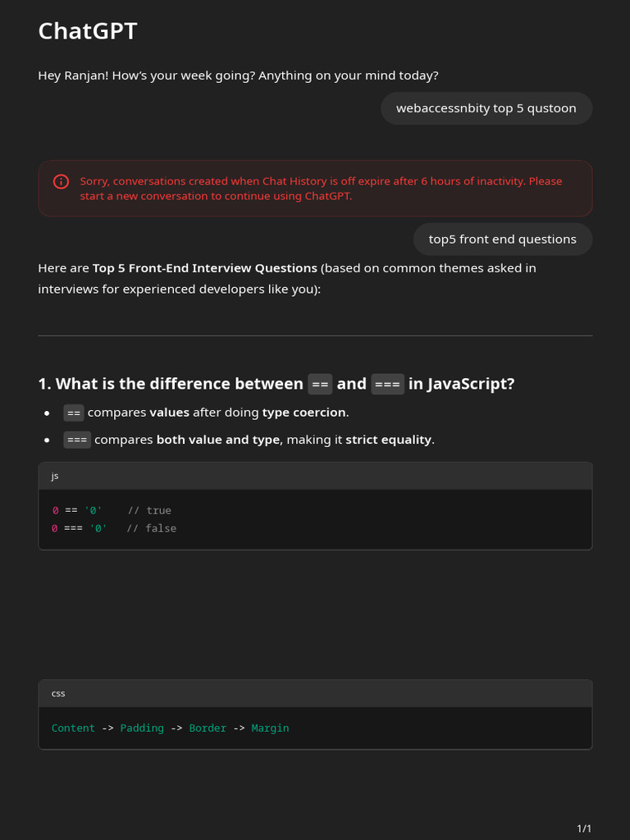Click the code line ending in "// false"
Viewport: 630px width, 840px height.
point(114,528)
